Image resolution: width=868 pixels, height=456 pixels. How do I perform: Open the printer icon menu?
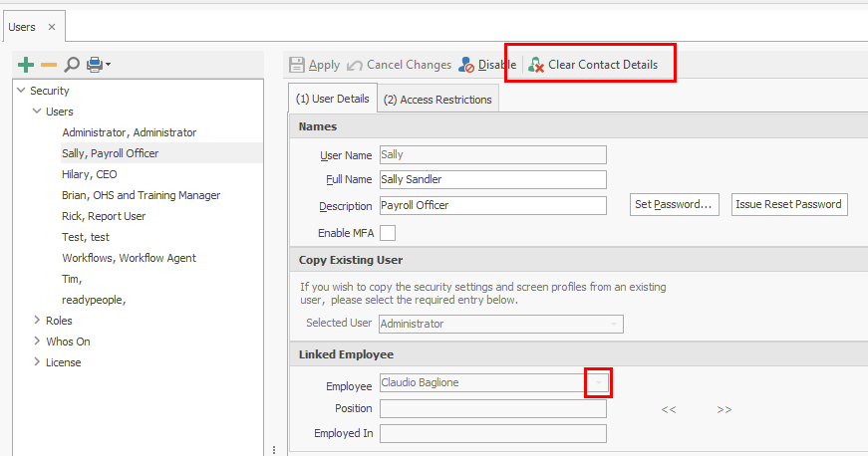[98, 65]
